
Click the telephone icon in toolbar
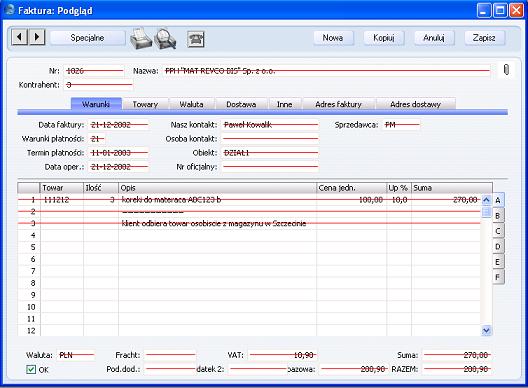point(196,39)
